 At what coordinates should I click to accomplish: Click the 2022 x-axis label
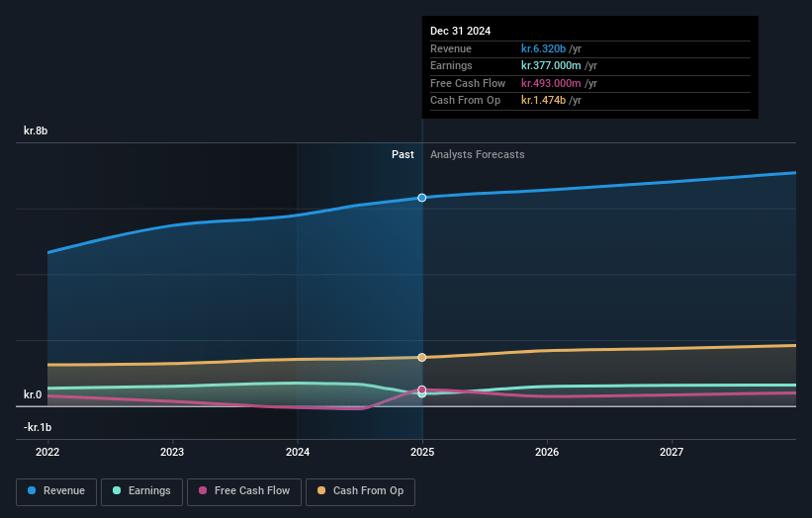(47, 452)
